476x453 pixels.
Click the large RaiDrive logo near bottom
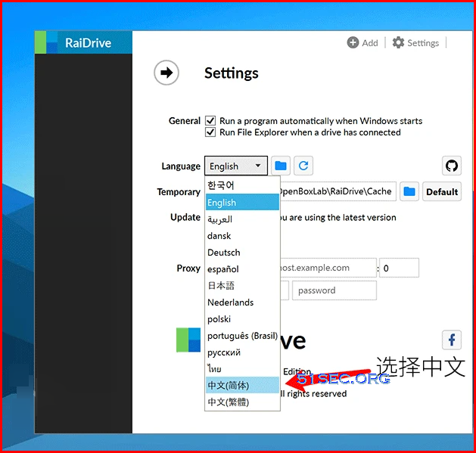click(x=188, y=340)
